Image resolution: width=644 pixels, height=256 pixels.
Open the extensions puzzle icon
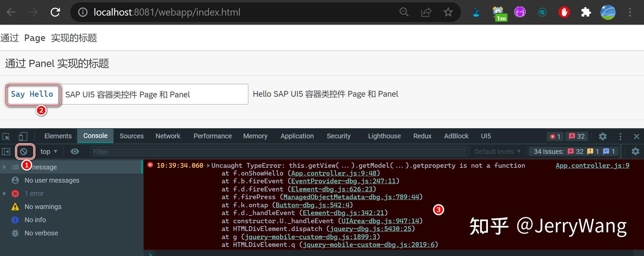coord(586,13)
